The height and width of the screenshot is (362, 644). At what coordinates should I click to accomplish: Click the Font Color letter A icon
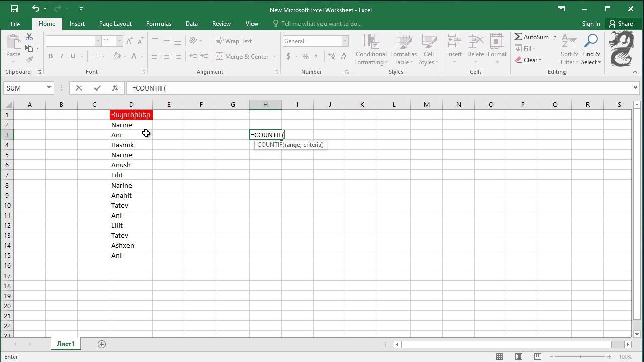134,57
